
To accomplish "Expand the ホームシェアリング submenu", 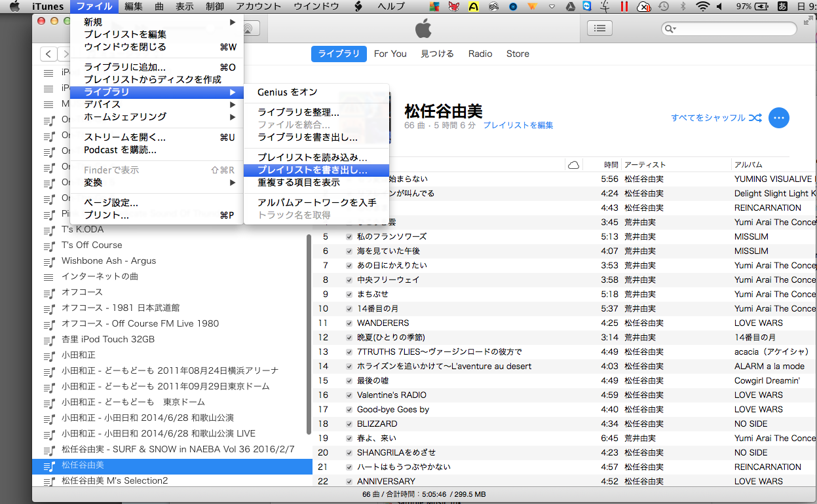I will click(x=157, y=117).
